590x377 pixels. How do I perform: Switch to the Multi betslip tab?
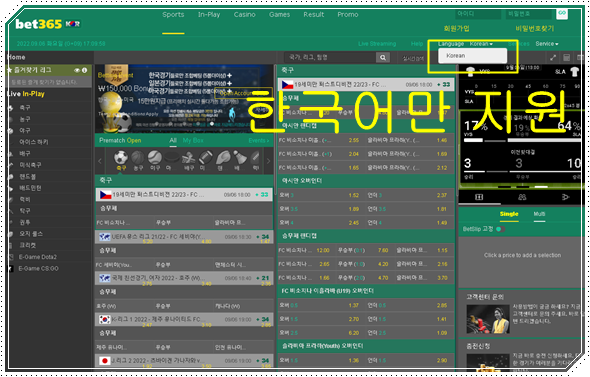pos(539,214)
